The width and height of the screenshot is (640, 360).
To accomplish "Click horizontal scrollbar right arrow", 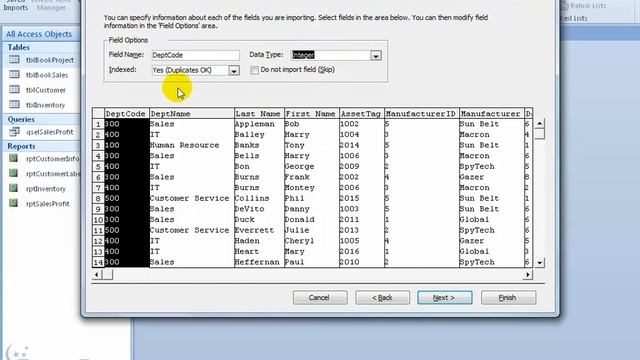I will (x=528, y=275).
